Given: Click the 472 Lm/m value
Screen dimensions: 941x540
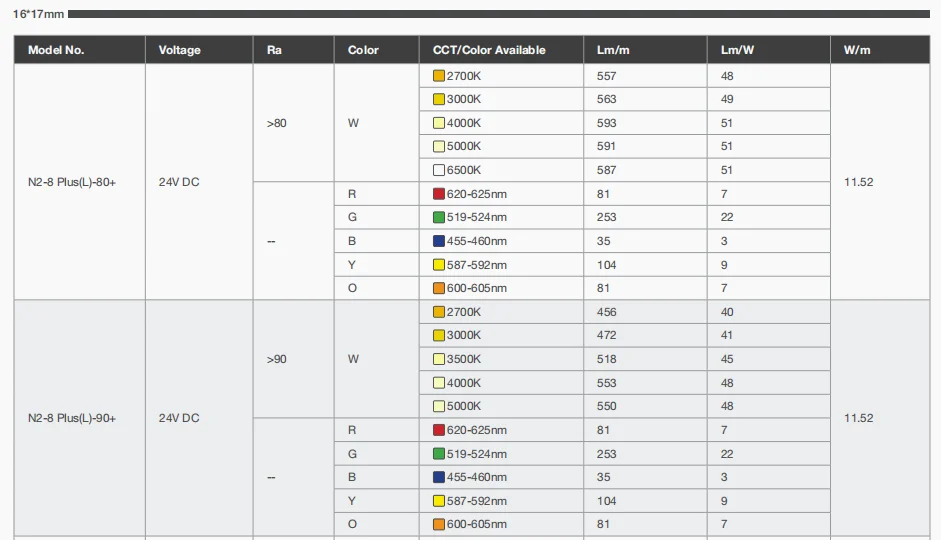Looking at the screenshot, I should [x=606, y=335].
